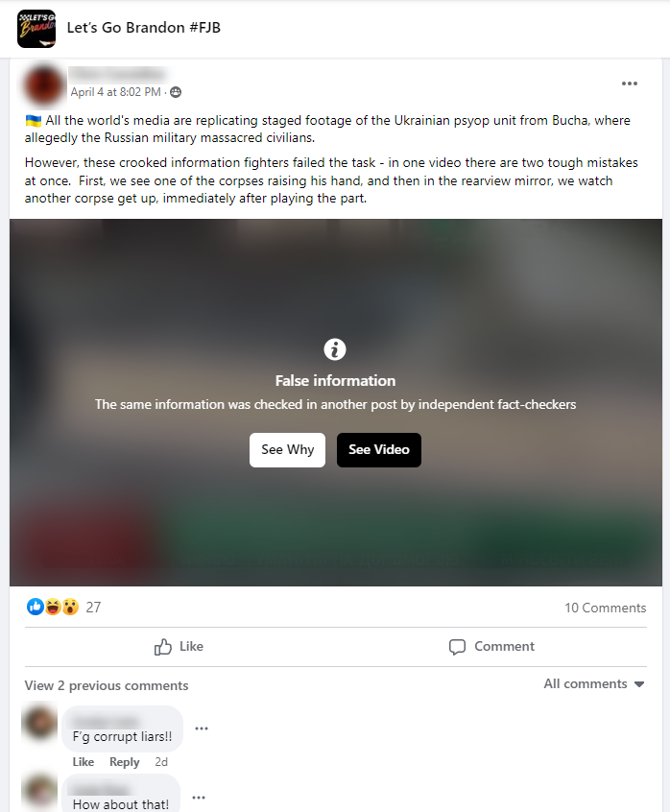Open the Let's Go Brandon #FJB group title
The height and width of the screenshot is (812, 670).
(x=143, y=28)
